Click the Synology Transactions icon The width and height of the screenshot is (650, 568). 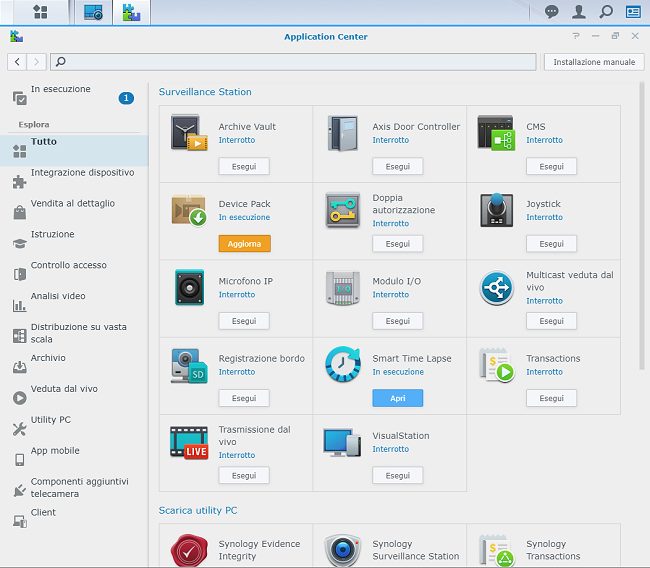pos(497,551)
